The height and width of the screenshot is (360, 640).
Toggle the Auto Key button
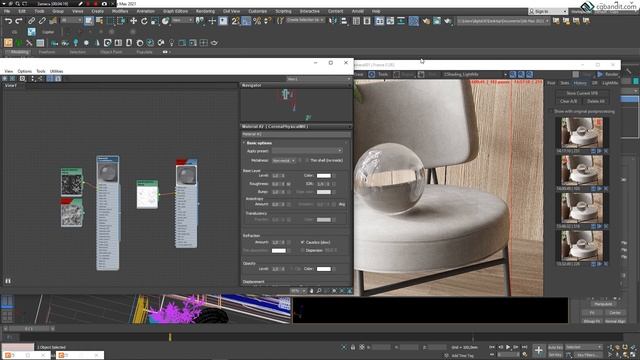(555, 347)
